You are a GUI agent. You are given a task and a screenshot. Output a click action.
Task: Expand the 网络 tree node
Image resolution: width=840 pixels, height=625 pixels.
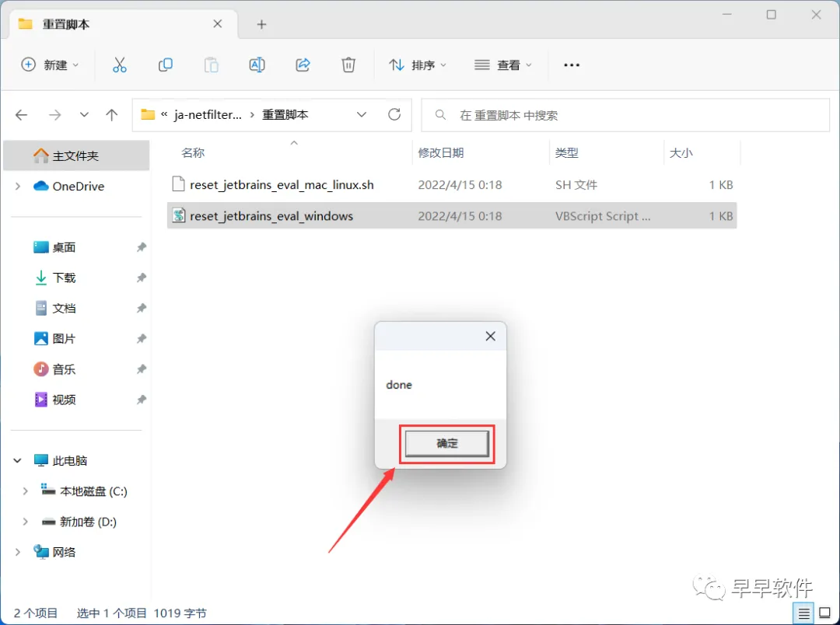point(18,552)
